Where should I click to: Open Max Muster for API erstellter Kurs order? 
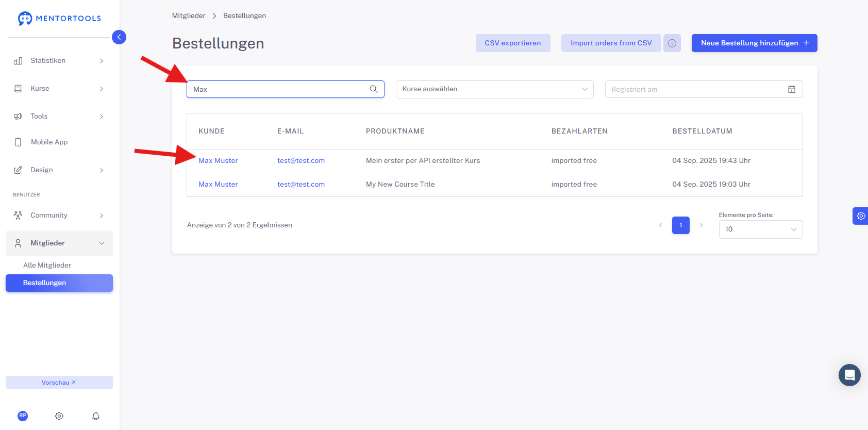coord(218,161)
